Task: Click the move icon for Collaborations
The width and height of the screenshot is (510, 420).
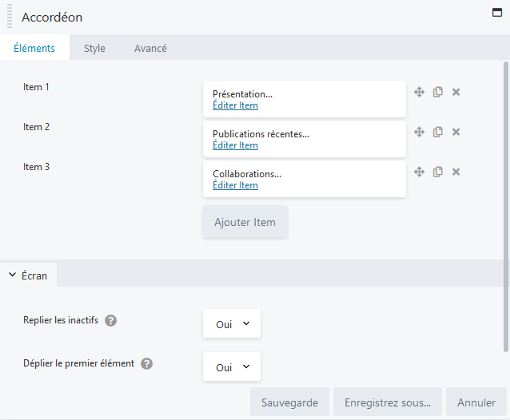Action: 419,172
